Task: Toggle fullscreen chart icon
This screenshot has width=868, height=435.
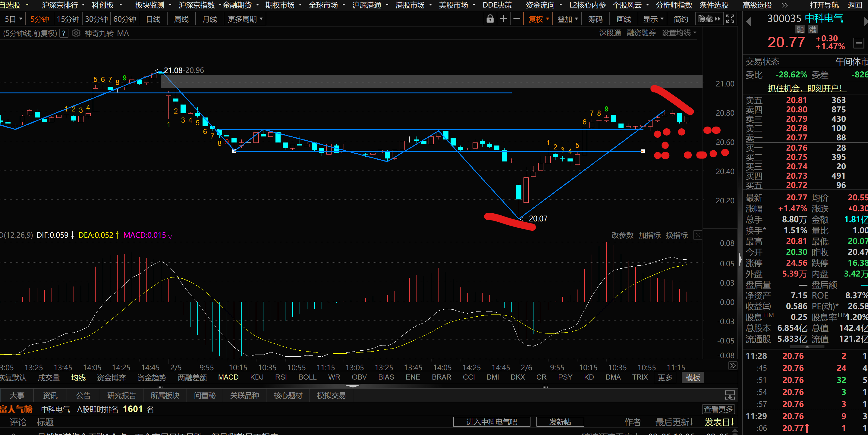Action: (x=730, y=19)
